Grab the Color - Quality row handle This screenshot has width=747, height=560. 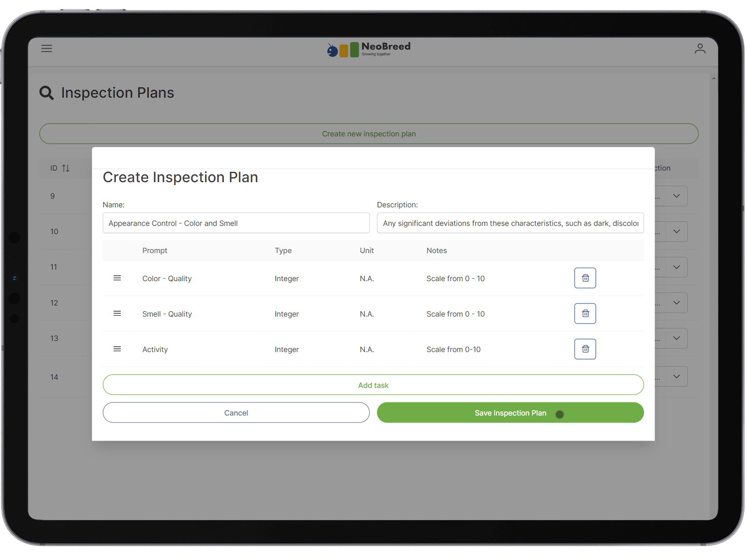(x=117, y=278)
